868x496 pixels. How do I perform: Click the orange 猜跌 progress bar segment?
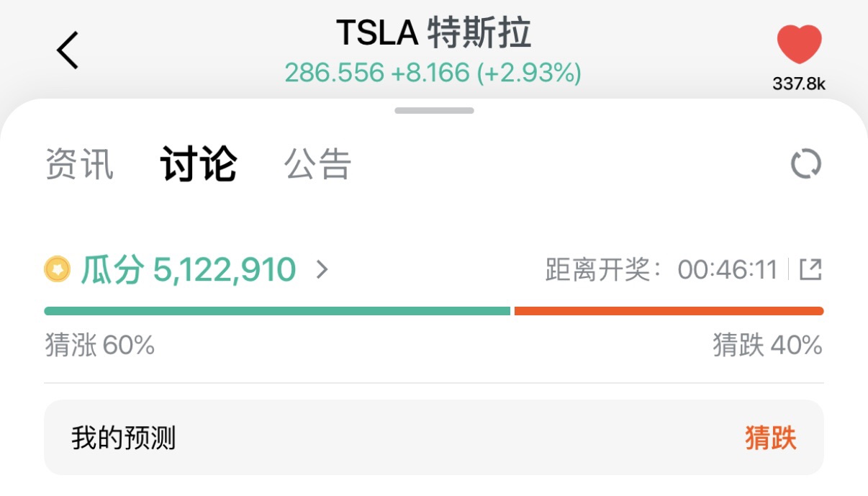pos(669,311)
